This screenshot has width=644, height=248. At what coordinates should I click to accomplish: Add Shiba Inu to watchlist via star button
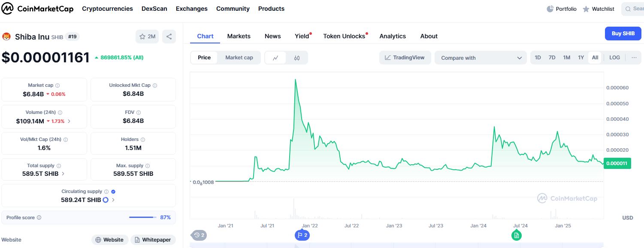click(147, 37)
